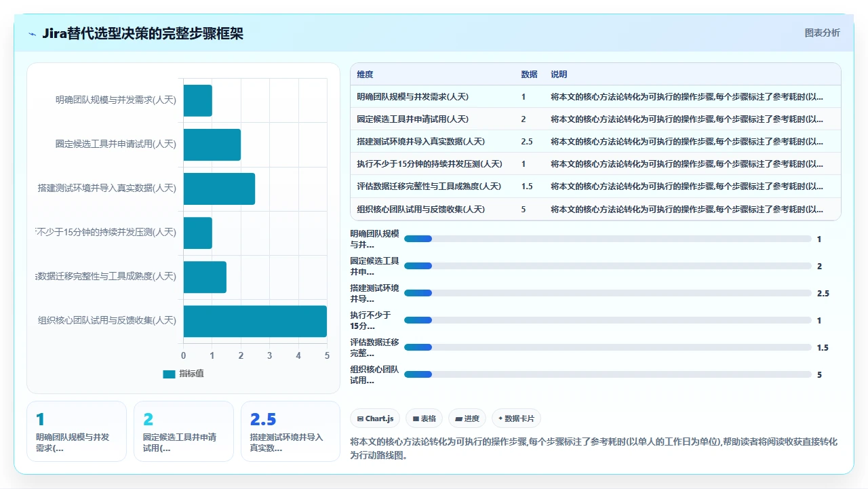Viewport: 868px width, 489px height.
Task: Click the description paragraph below the tags
Action: click(594, 449)
